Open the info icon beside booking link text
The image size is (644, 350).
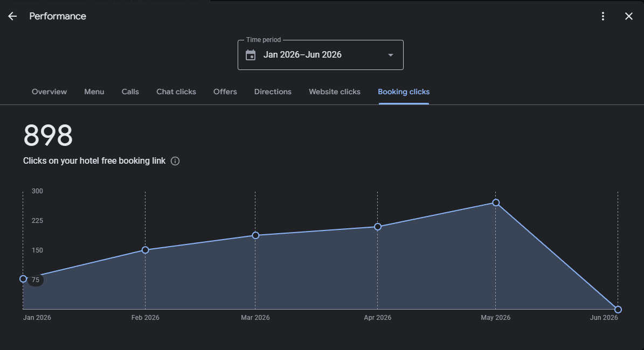click(175, 161)
